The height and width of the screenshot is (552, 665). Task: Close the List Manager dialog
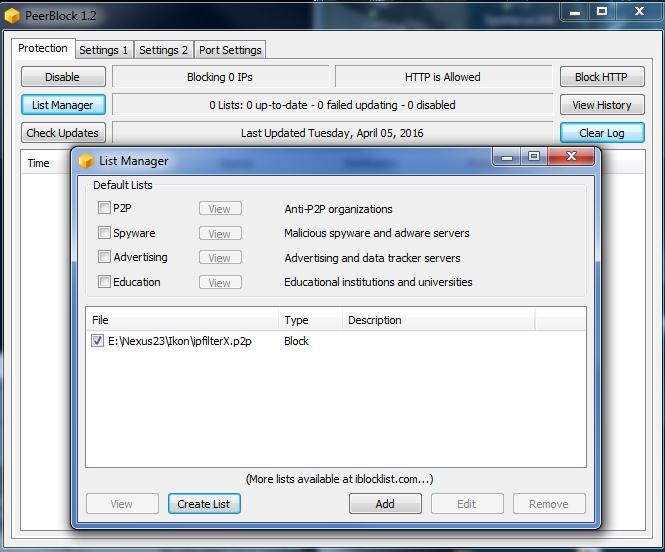[571, 156]
